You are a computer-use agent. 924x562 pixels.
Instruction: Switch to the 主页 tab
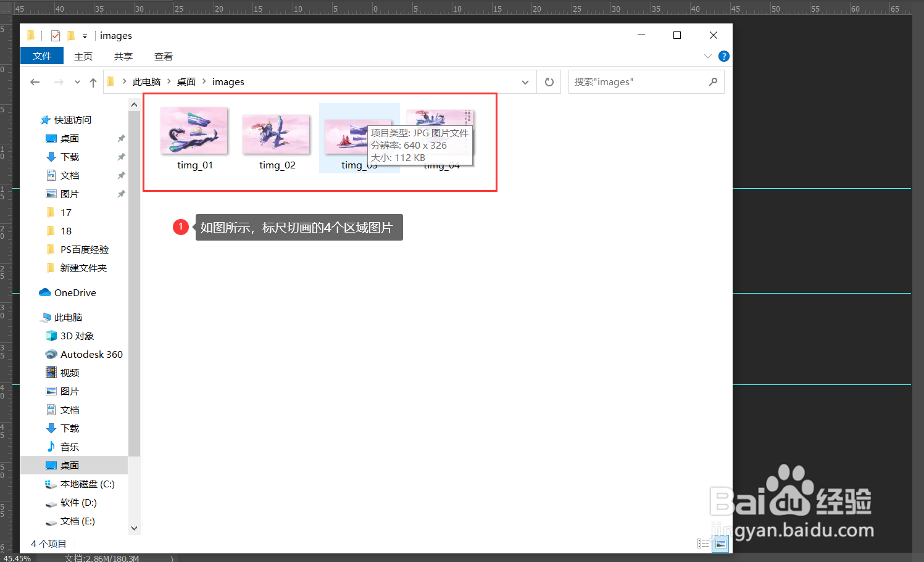click(83, 56)
